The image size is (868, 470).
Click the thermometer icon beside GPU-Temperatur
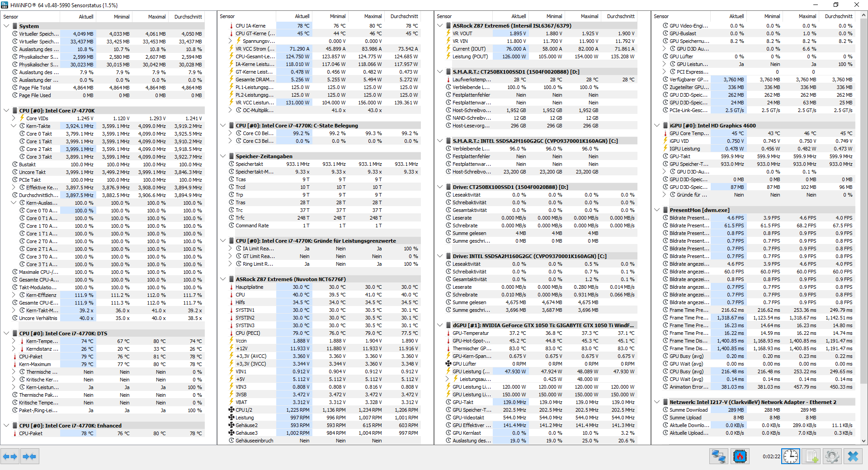click(448, 333)
